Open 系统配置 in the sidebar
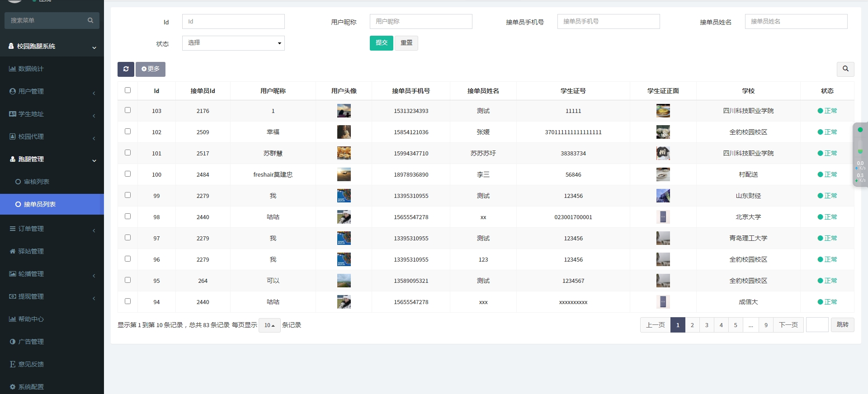 click(31, 387)
